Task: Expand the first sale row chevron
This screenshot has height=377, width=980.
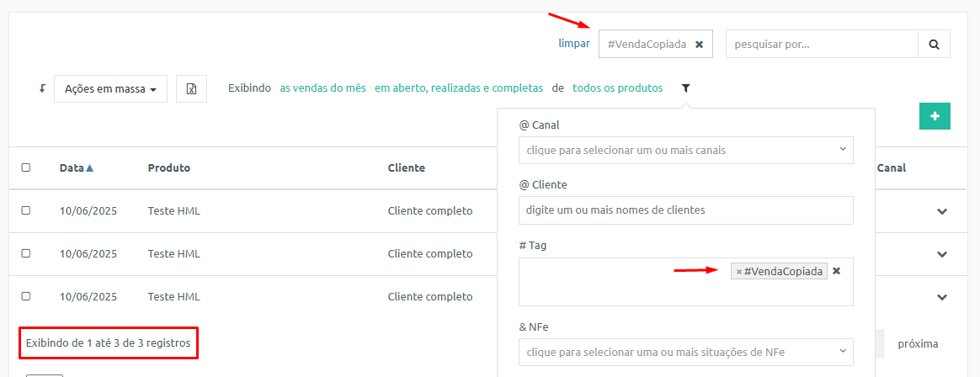Action: [942, 211]
